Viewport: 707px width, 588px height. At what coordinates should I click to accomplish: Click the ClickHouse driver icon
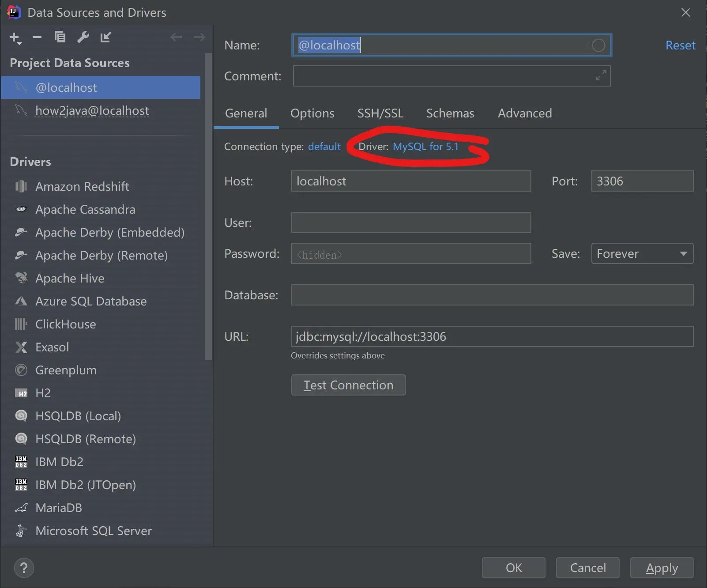click(21, 324)
